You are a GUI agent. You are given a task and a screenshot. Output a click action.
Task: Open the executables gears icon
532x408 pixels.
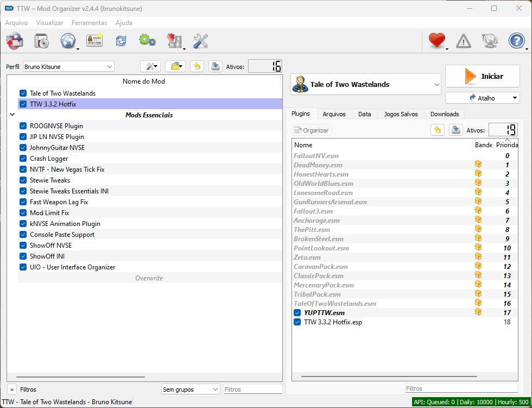point(147,40)
